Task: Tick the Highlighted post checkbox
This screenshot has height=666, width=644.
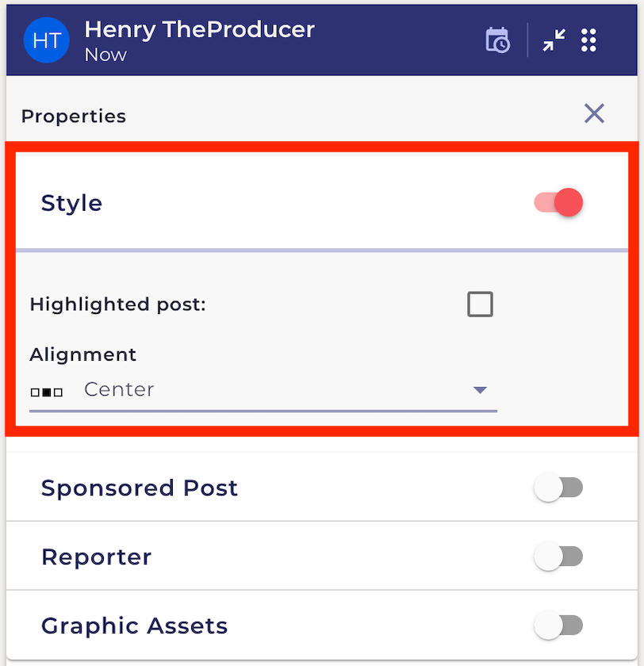Action: pos(480,304)
